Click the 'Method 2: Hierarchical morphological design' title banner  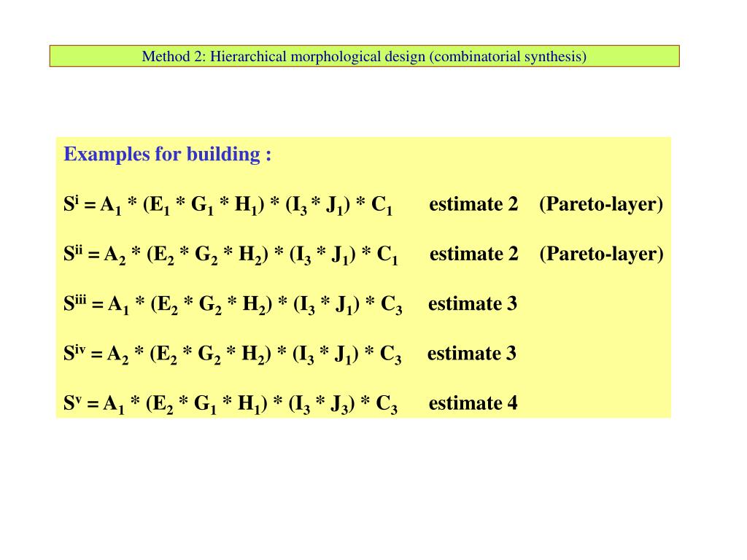pos(365,56)
